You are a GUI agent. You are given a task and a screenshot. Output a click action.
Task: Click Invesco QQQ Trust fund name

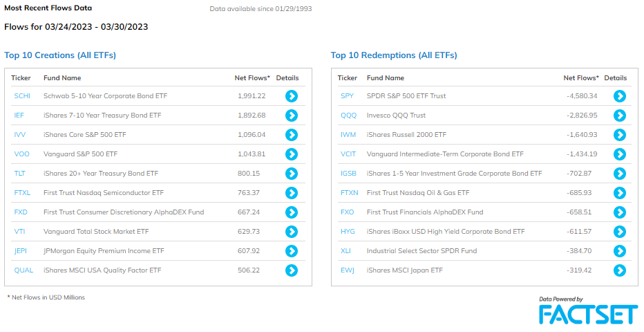pyautogui.click(x=396, y=115)
